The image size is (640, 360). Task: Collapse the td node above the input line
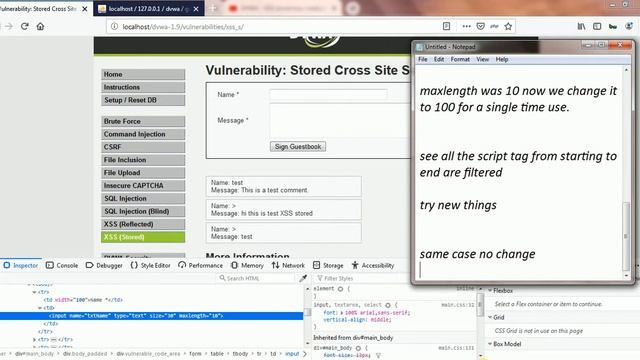pos(40,308)
